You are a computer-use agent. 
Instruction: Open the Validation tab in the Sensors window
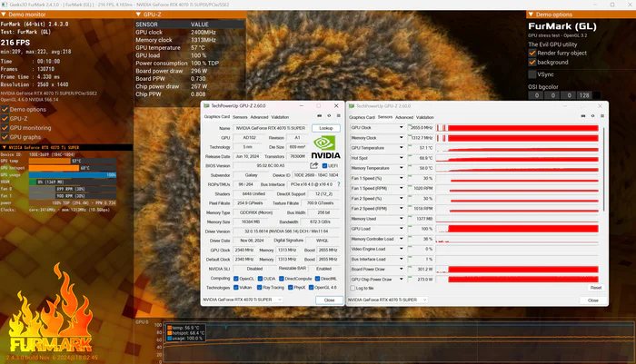click(424, 117)
